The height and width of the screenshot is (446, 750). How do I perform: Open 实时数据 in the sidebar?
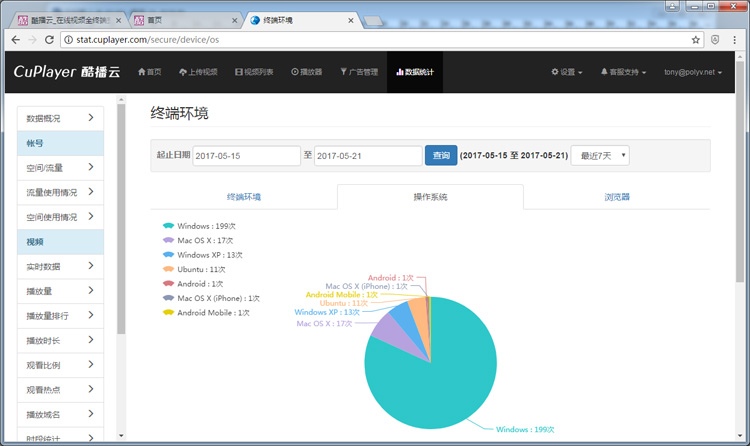[60, 266]
